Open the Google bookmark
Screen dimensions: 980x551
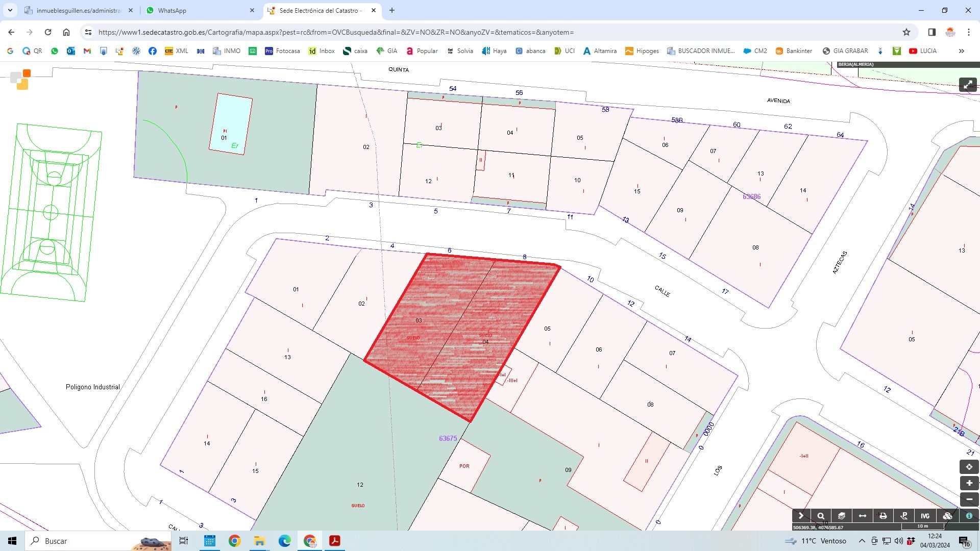pos(10,51)
